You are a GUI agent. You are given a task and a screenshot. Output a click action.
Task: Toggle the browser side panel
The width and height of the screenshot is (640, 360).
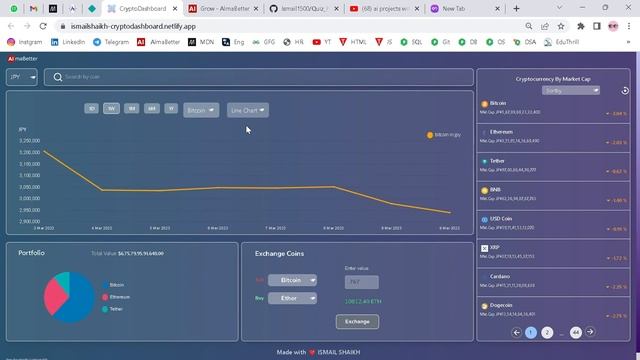pos(597,26)
